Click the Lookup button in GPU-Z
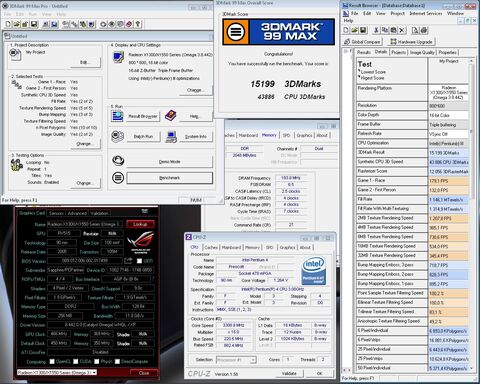 click(x=140, y=224)
